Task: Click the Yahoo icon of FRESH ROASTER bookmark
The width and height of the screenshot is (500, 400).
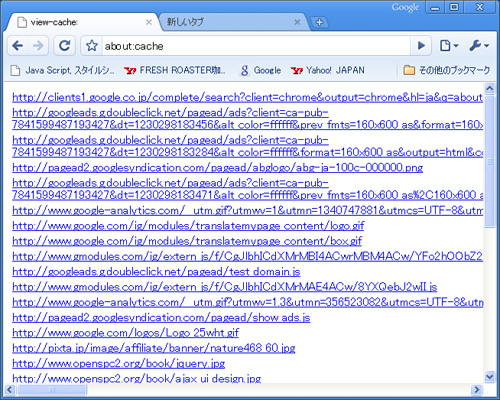Action: pyautogui.click(x=130, y=70)
